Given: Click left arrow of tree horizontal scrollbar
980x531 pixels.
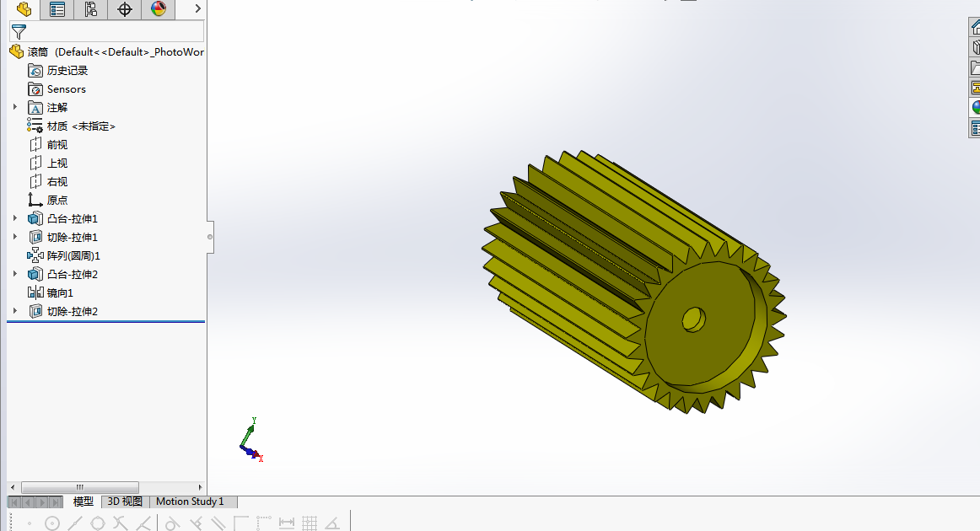Looking at the screenshot, I should tap(13, 487).
